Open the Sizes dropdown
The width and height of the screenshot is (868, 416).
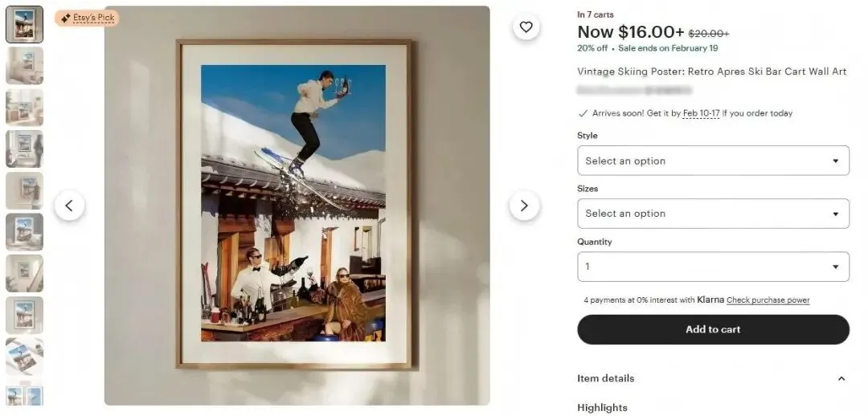713,214
